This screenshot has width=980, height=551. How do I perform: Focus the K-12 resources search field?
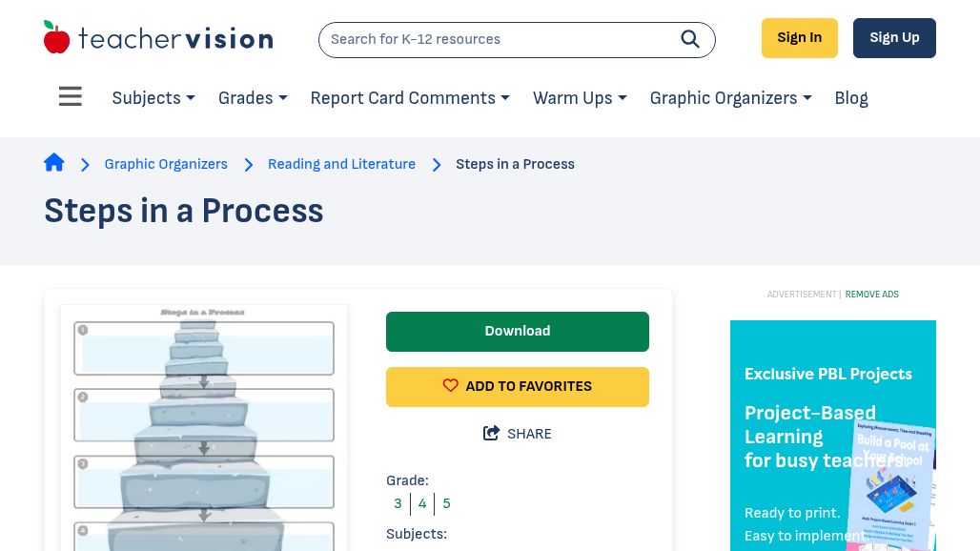496,39
